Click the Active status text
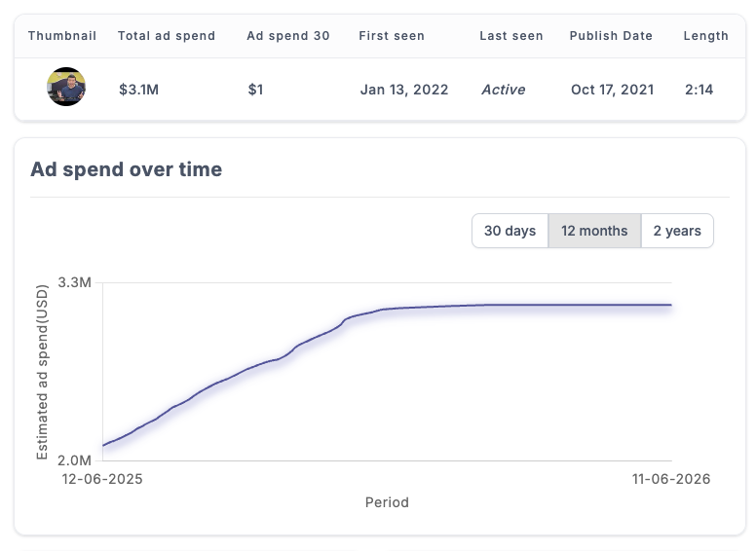 pyautogui.click(x=504, y=90)
